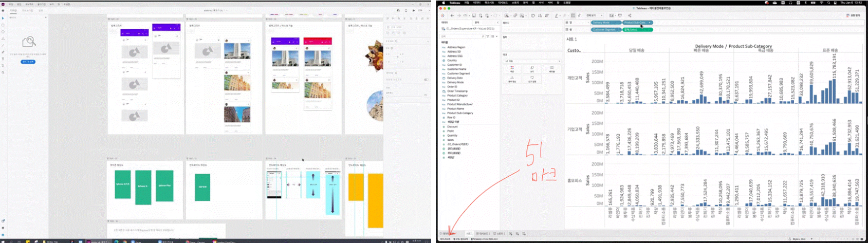Viewport: 868px width, 243px height.
Task: Click the Size (크기) marks card
Action: point(532,69)
